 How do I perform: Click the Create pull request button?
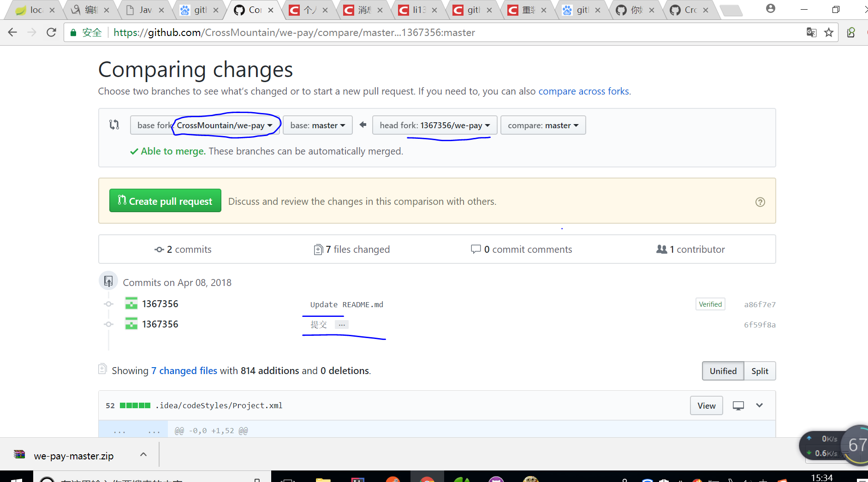click(165, 201)
